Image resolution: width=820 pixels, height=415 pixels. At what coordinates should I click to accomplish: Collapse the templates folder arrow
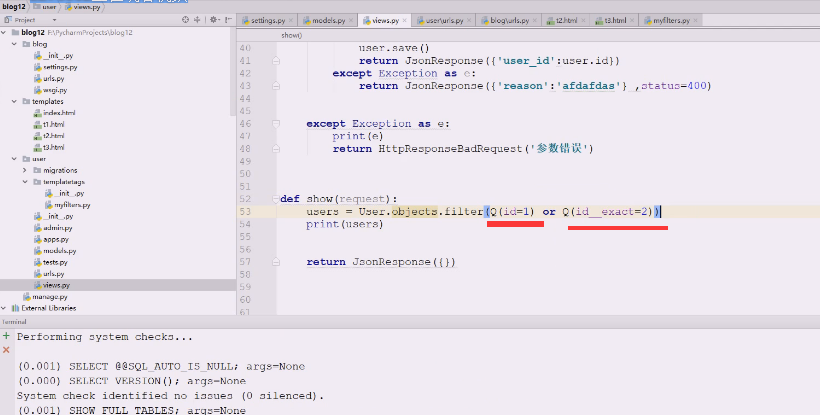(x=14, y=101)
